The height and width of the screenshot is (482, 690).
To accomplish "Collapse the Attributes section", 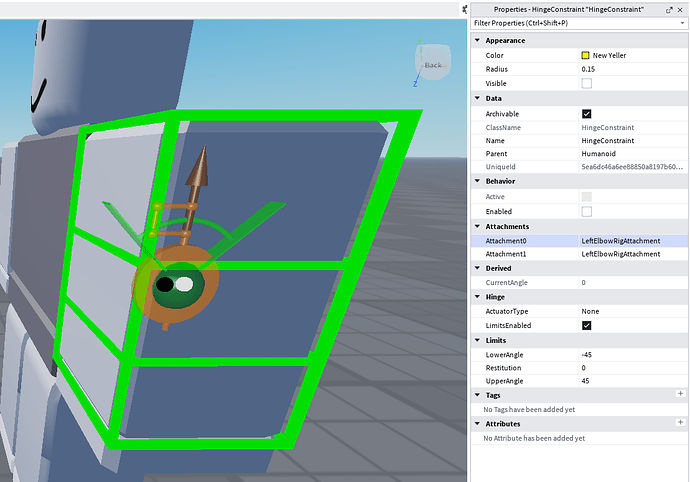I will point(477,423).
